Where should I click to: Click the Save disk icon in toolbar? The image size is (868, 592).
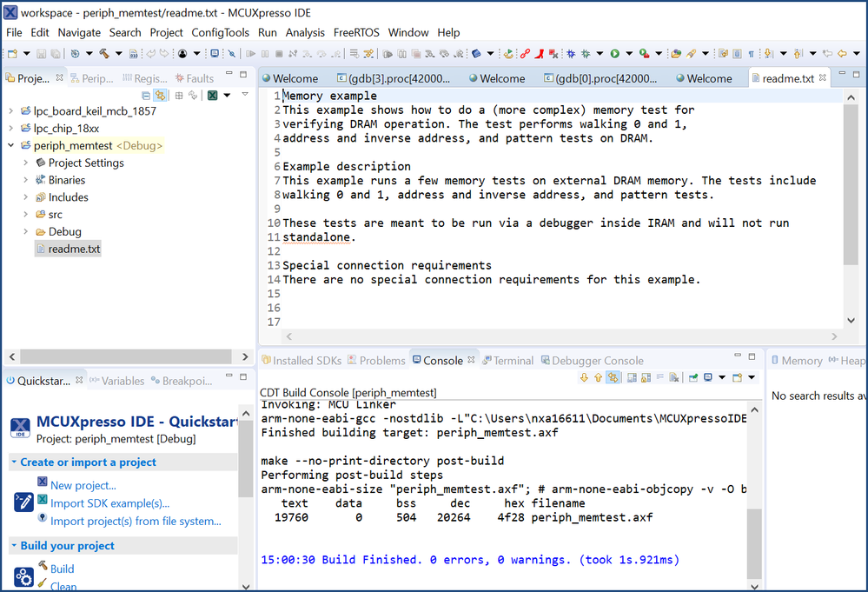(x=42, y=54)
